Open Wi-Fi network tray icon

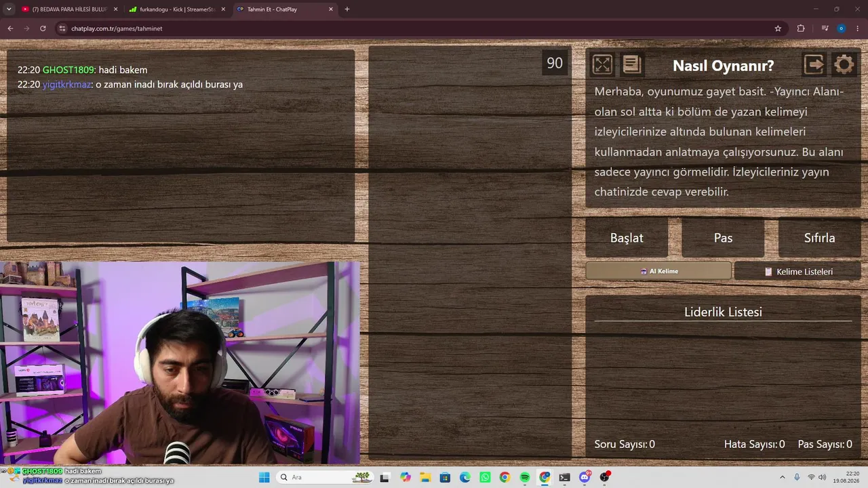[x=811, y=477]
